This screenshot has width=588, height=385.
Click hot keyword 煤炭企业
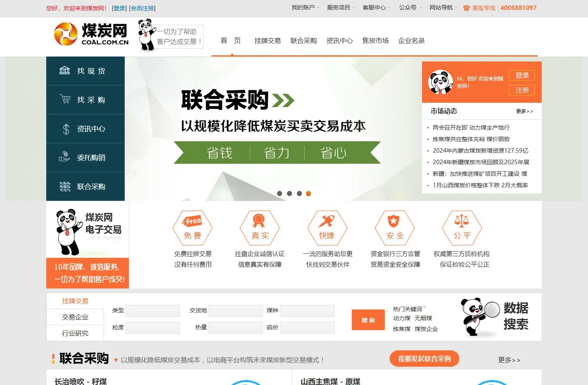[426, 329]
